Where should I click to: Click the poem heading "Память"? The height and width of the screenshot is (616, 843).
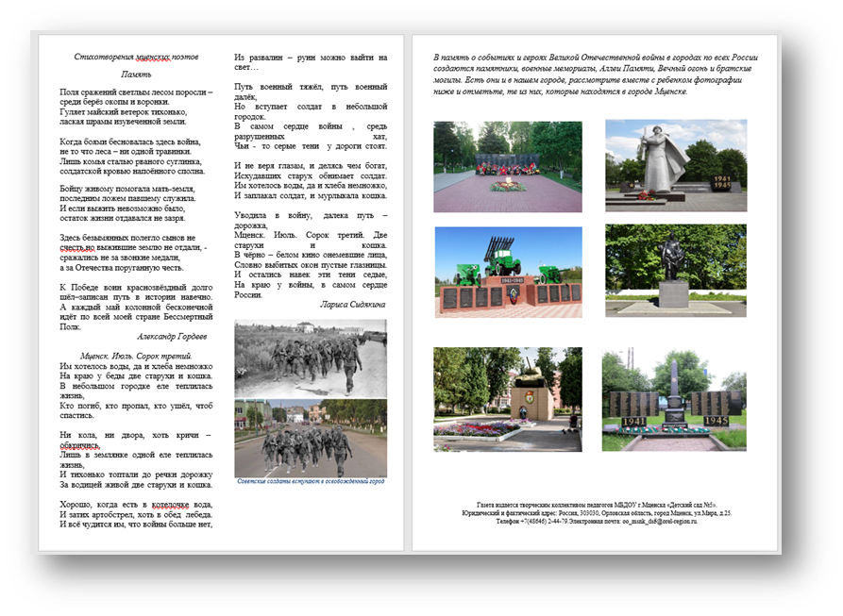(x=137, y=74)
